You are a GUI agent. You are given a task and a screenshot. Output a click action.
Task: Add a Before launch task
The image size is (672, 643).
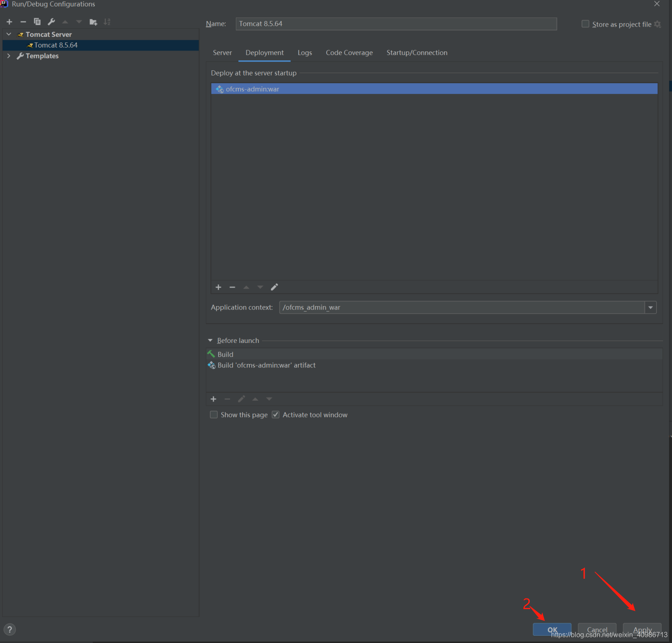coord(214,399)
